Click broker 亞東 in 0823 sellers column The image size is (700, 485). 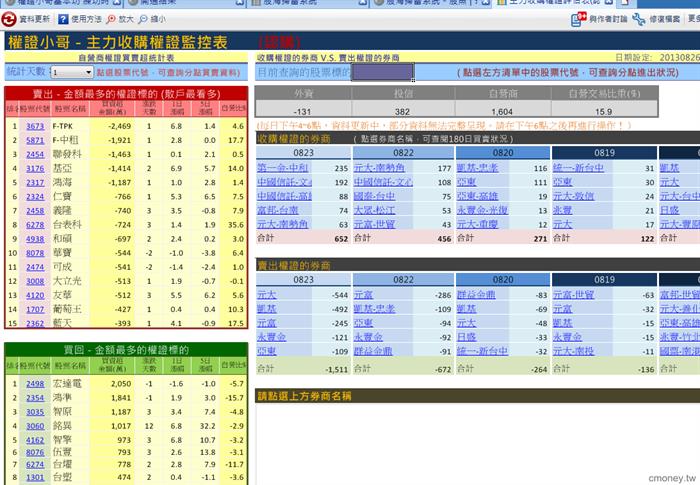pyautogui.click(x=267, y=351)
